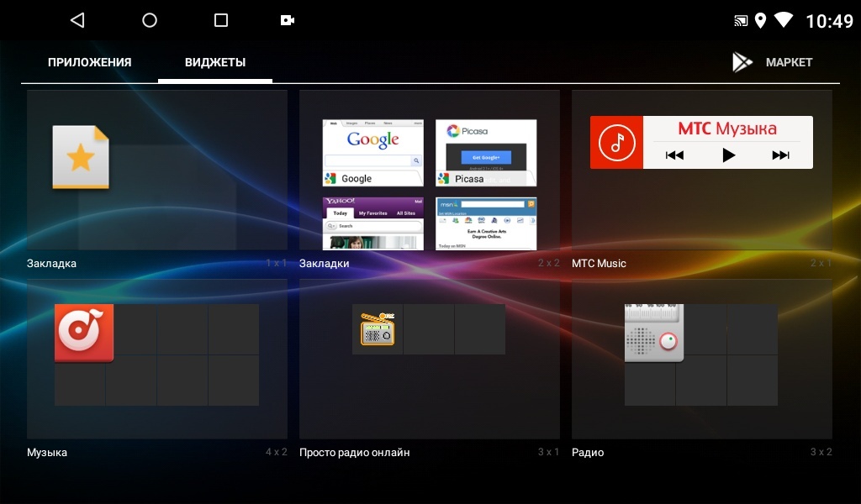Select the MSN bookmark thumbnail
The image size is (861, 504).
[x=486, y=223]
